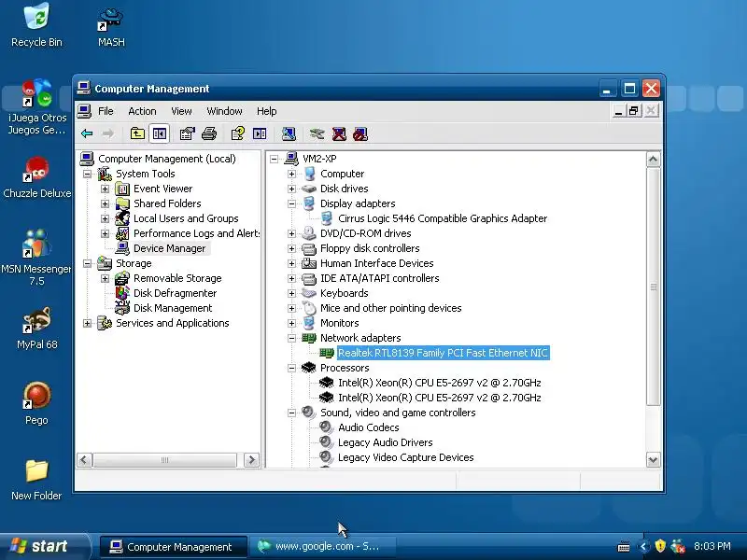Expand the Shared Folders node
Screen dimensions: 747x560
(x=105, y=203)
